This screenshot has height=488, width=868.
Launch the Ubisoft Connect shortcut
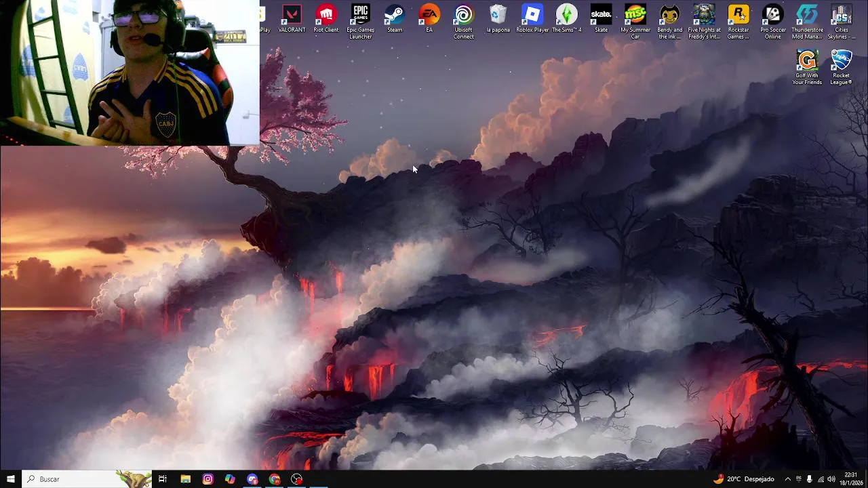[x=464, y=22]
